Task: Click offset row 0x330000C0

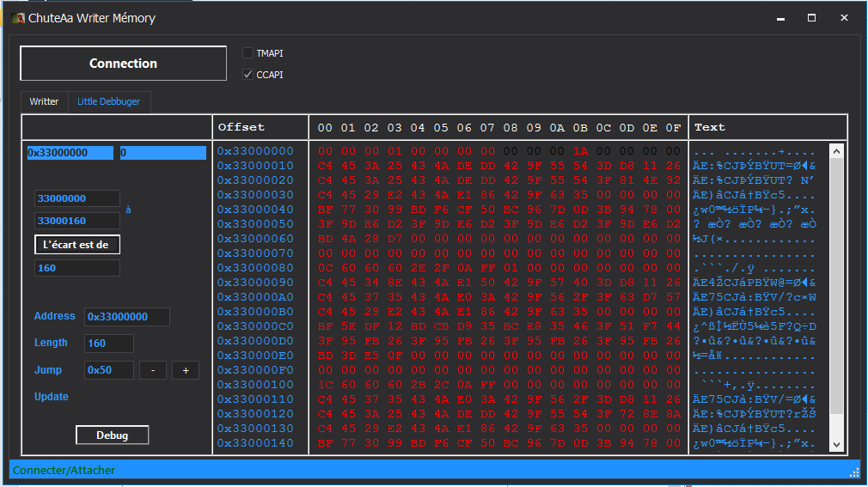Action: click(x=255, y=326)
